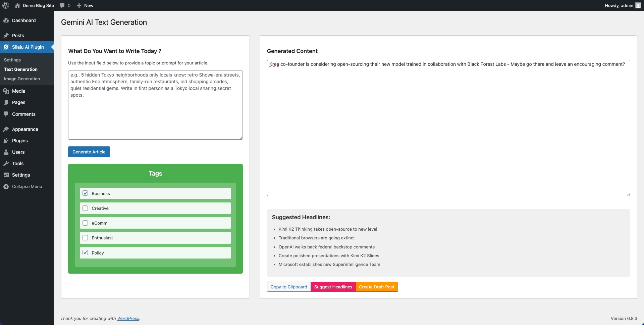
Task: Open the Pages menu label
Action: 19,102
